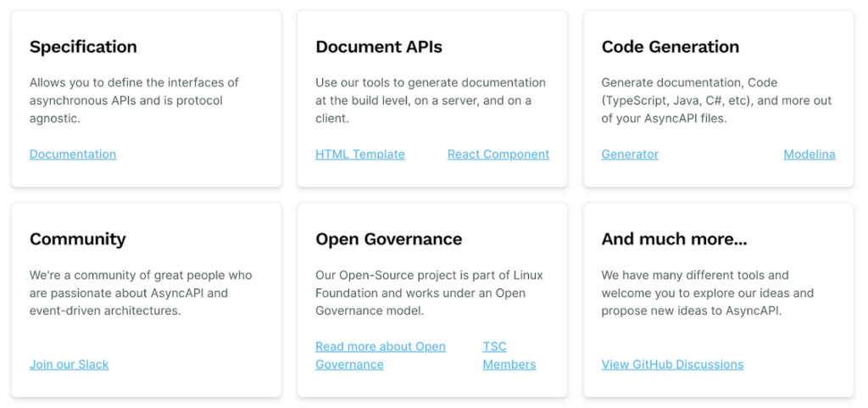Image resolution: width=868 pixels, height=408 pixels.
Task: Open Read more about Open Governance
Action: (x=381, y=355)
